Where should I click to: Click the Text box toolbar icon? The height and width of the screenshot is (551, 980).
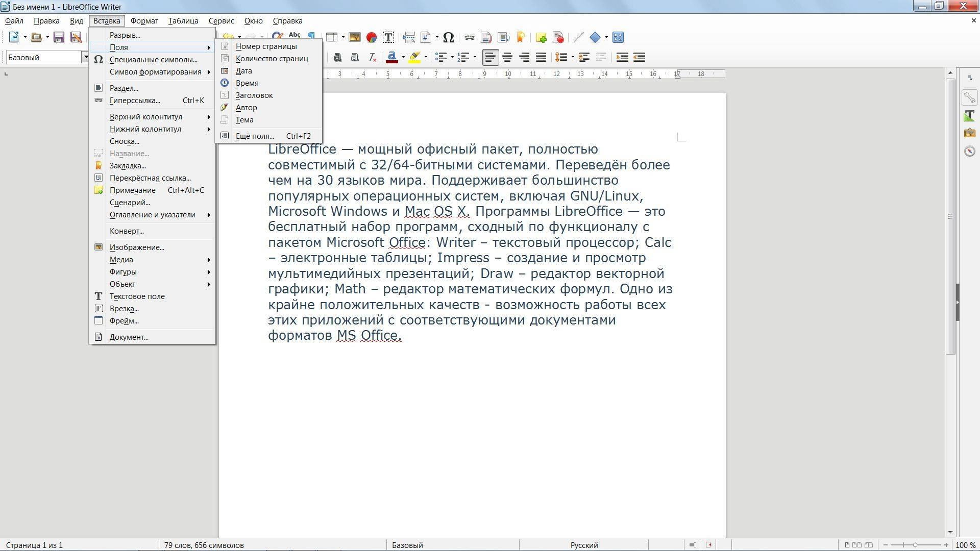click(388, 37)
